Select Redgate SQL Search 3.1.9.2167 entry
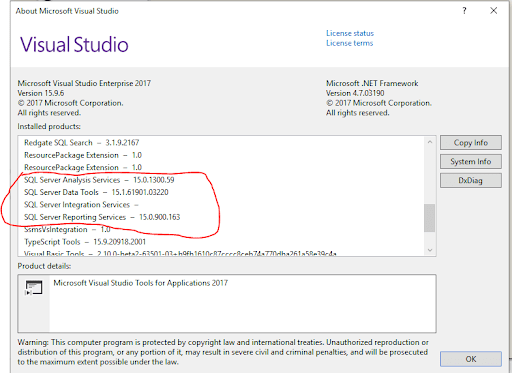This screenshot has width=512, height=373. (x=82, y=143)
